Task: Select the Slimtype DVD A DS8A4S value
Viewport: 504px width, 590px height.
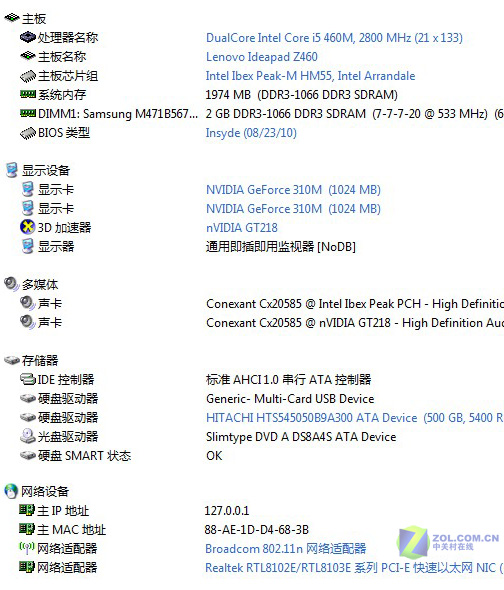Action: 301,436
